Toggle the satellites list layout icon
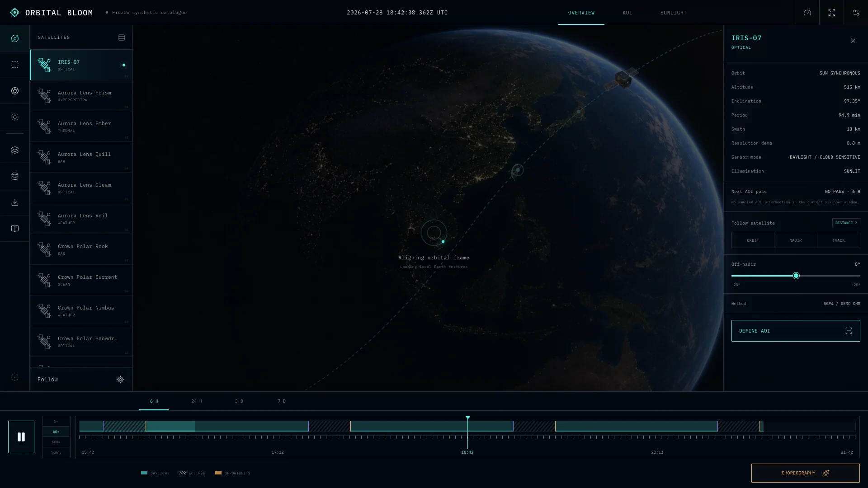 point(122,38)
